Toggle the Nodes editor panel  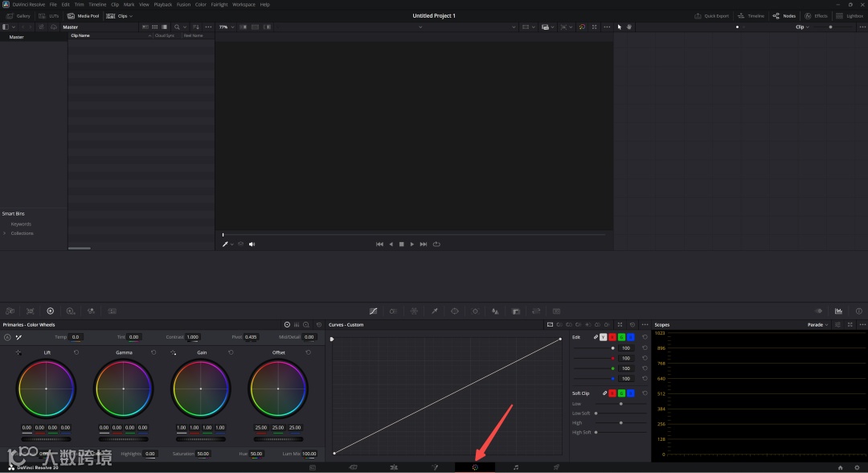tap(784, 16)
